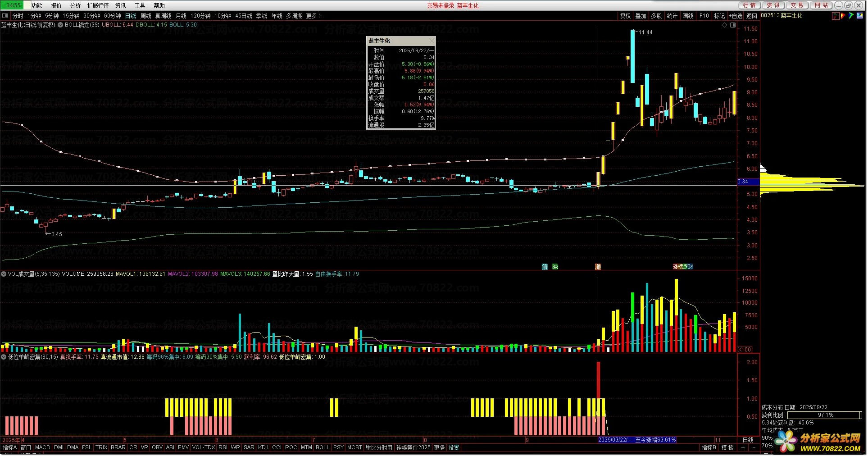The width and height of the screenshot is (868, 456).
Task: Toggle the left sidebar panel icon before 分时
Action: tap(5, 16)
